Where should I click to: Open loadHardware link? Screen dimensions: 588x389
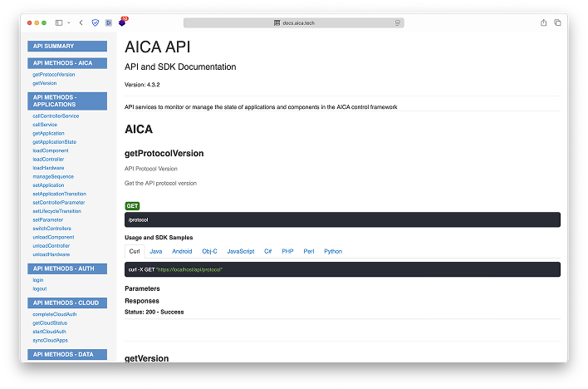pyautogui.click(x=48, y=168)
